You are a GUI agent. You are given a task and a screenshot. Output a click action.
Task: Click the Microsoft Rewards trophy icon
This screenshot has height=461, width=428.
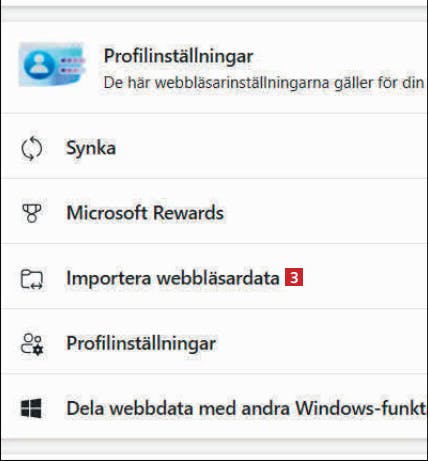(x=32, y=213)
